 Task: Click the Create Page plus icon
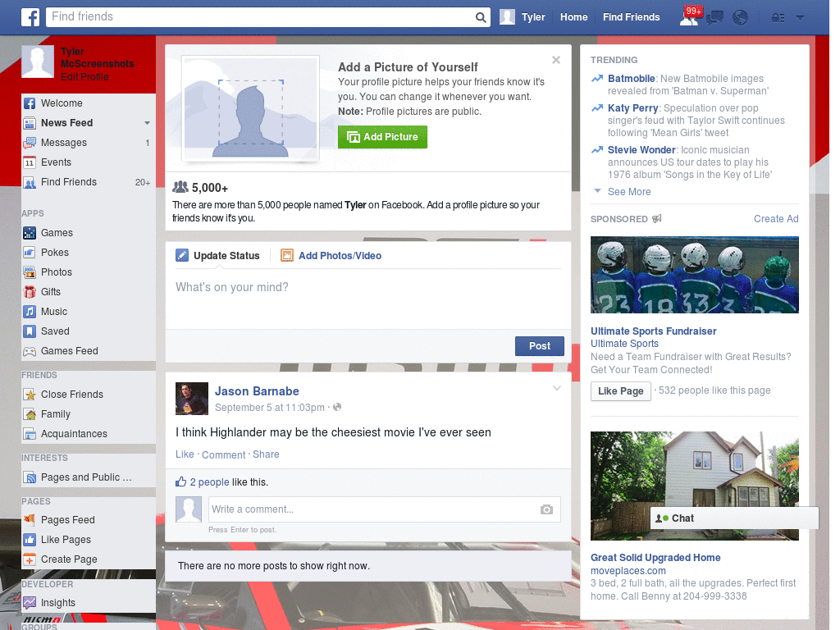(30, 559)
